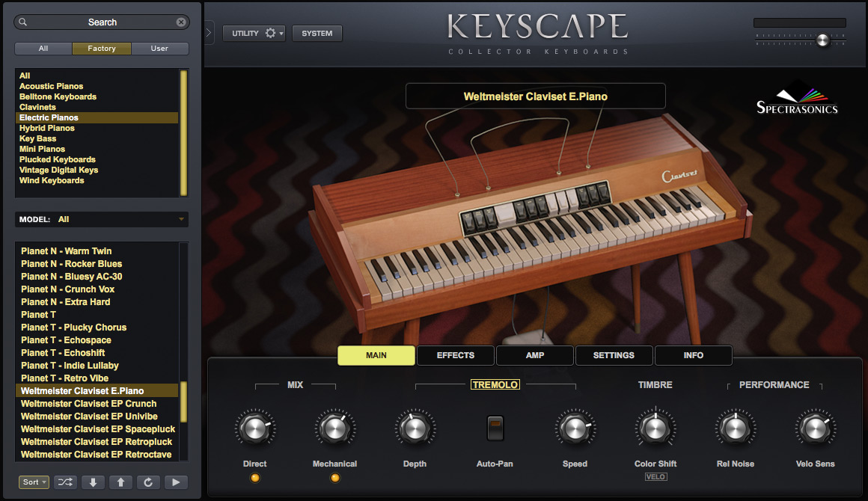Open the Amp tab

click(534, 355)
